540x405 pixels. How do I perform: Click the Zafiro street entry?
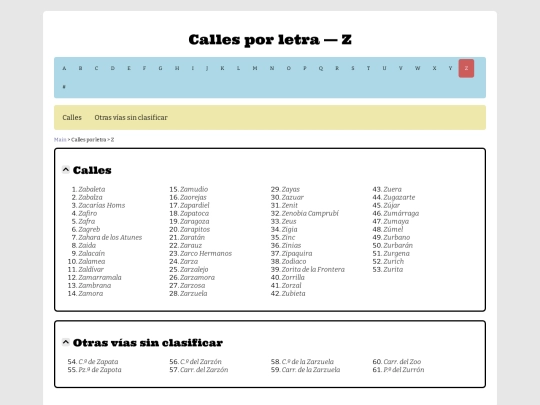click(x=88, y=213)
